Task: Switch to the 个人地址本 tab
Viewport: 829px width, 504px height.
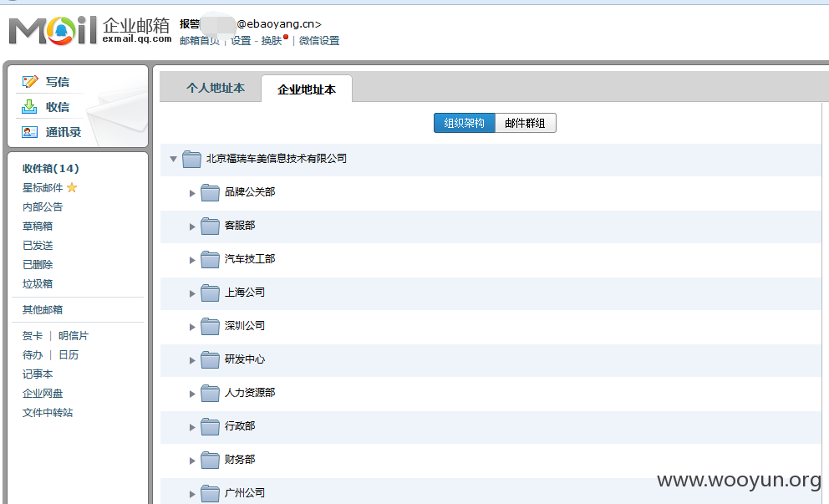Action: 216,88
